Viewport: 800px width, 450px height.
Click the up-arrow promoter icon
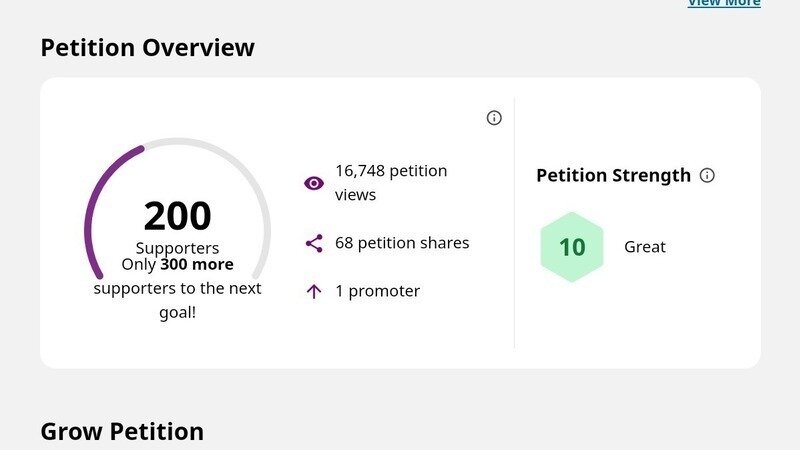tap(314, 292)
